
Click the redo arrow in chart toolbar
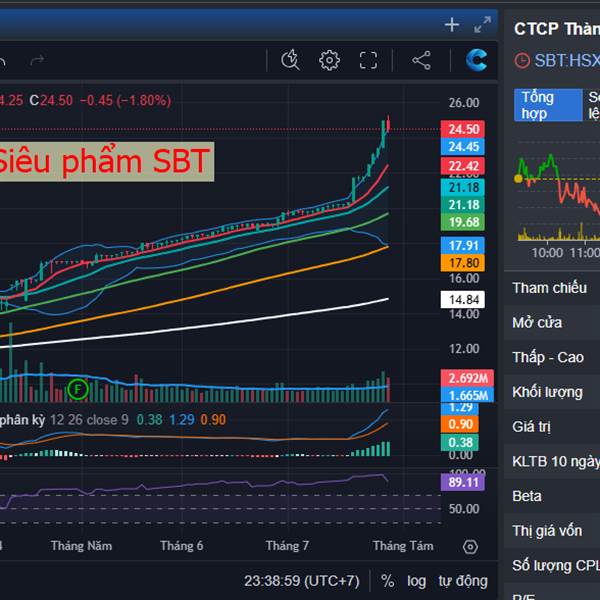tap(37, 60)
